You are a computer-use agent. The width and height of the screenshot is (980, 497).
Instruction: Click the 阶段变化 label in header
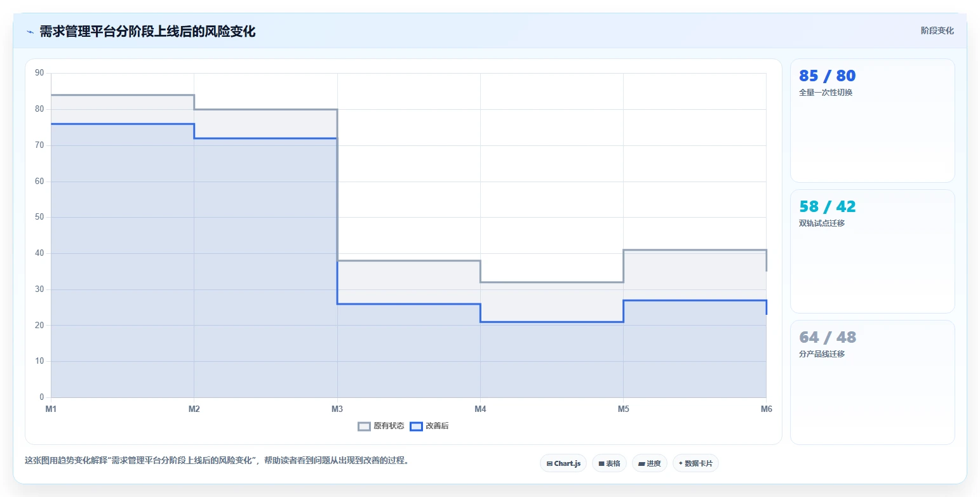point(937,30)
